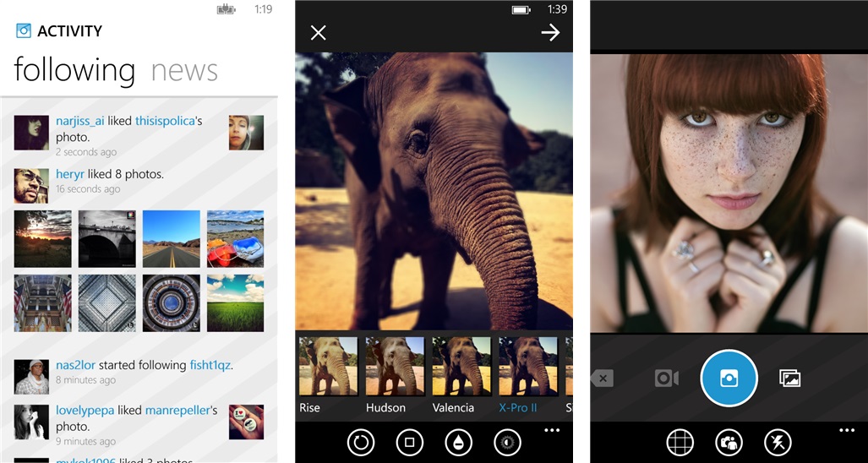Click the Rise filter label

tap(310, 408)
